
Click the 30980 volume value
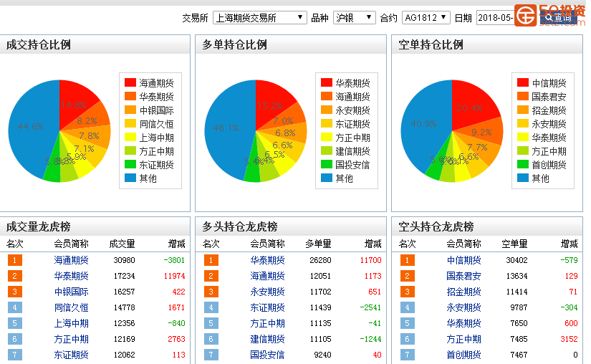tap(124, 260)
